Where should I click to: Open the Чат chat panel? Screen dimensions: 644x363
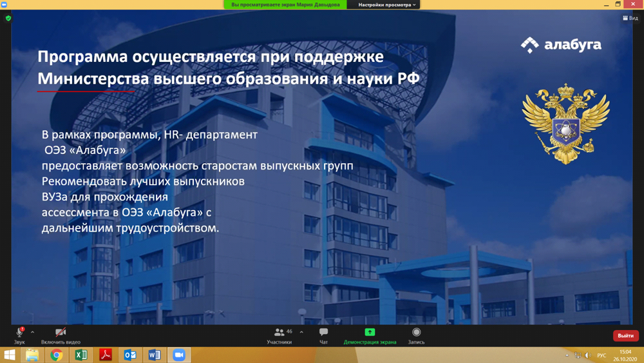324,335
